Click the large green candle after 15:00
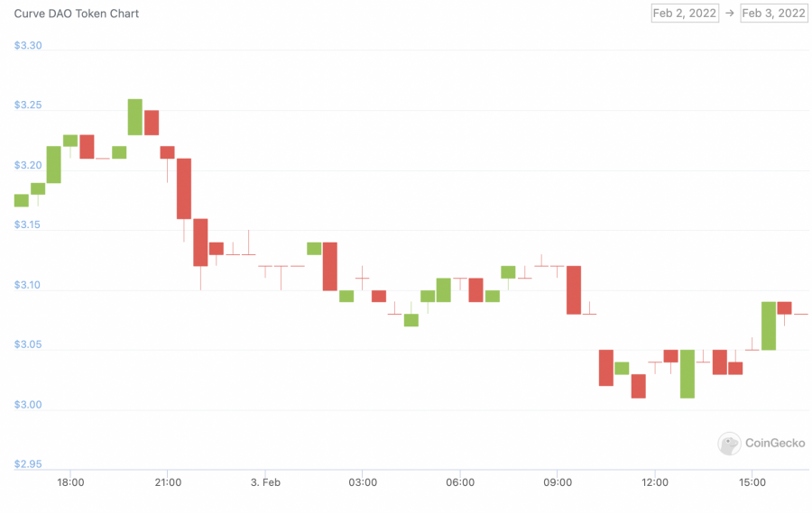This screenshot has width=812, height=513. [x=769, y=325]
